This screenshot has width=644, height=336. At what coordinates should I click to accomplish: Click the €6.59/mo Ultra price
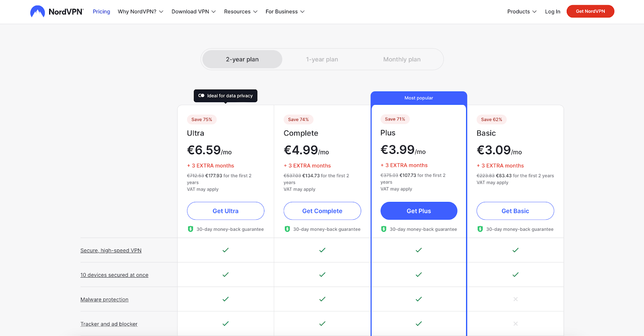click(x=209, y=150)
